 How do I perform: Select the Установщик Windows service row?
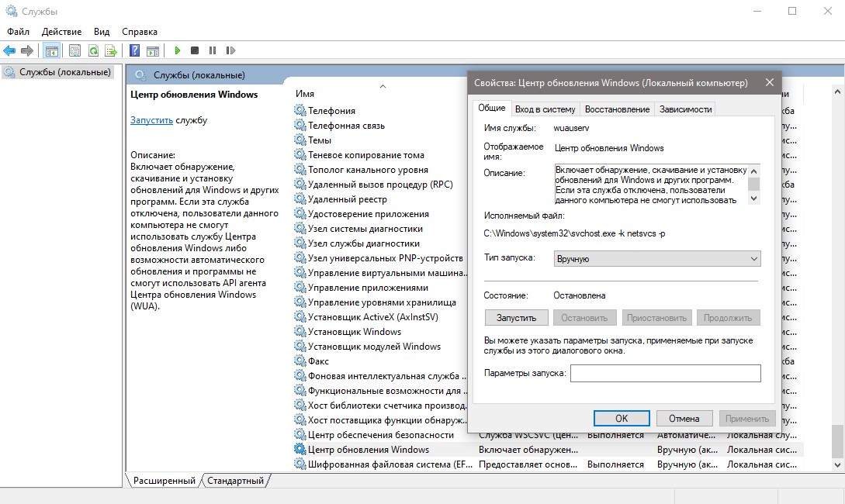(354, 332)
